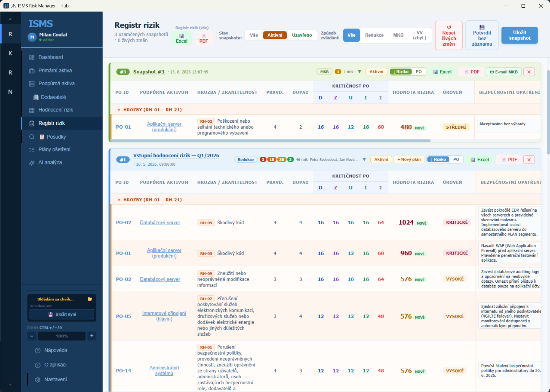Screen dimensions: 550x392
Task: Open Registr rizik in the sidebar
Action: pyautogui.click(x=62, y=123)
